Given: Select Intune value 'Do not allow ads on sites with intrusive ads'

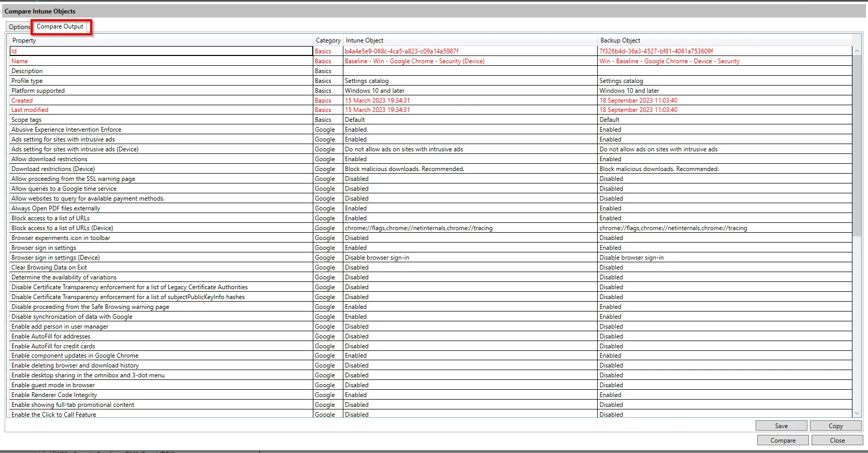Looking at the screenshot, I should click(x=404, y=149).
